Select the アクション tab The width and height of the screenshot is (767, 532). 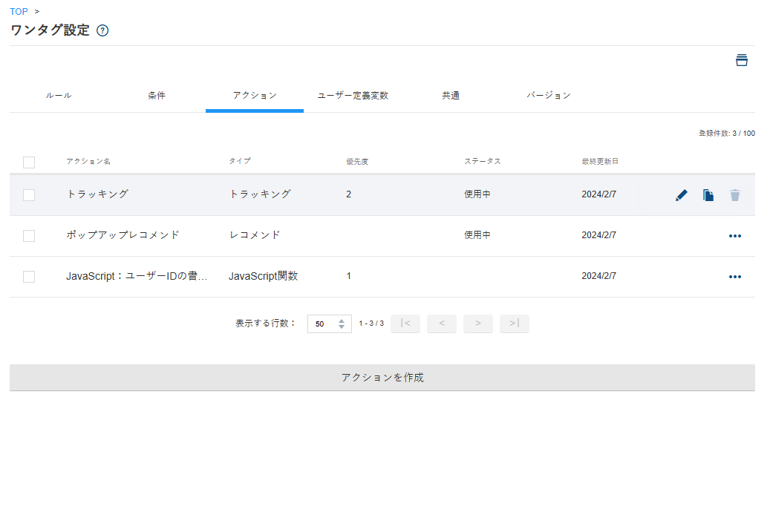coord(255,96)
